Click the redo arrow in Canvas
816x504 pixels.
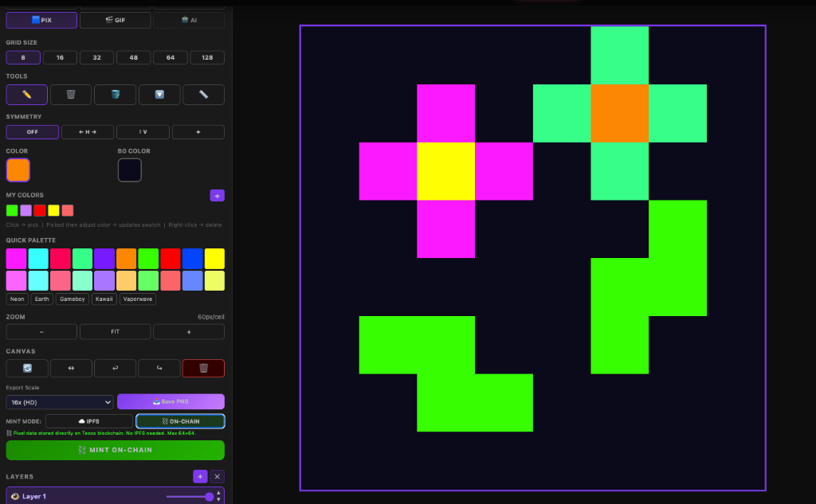(159, 368)
